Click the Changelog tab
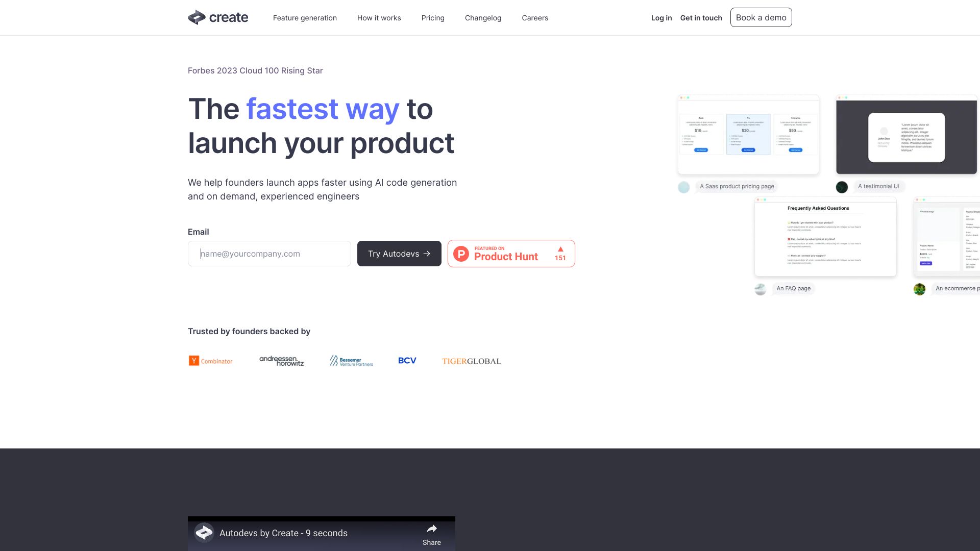The width and height of the screenshot is (980, 551). point(483,17)
